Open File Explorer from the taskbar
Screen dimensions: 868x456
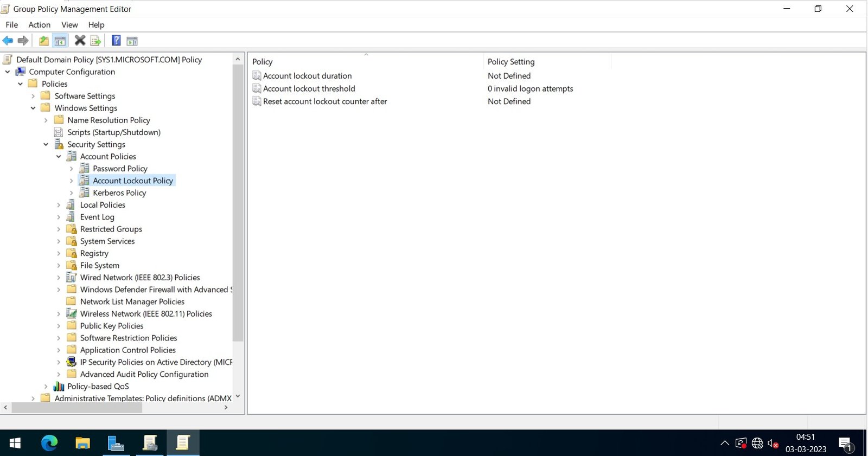click(x=82, y=443)
